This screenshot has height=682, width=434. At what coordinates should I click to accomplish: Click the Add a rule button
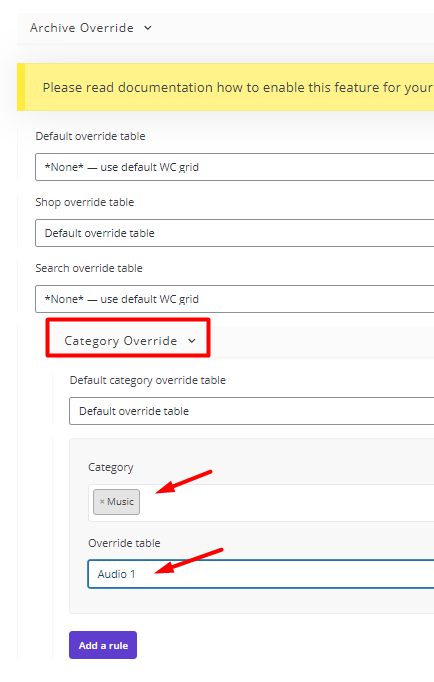point(103,645)
